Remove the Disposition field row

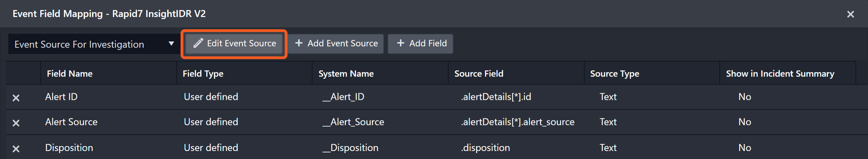coord(16,149)
